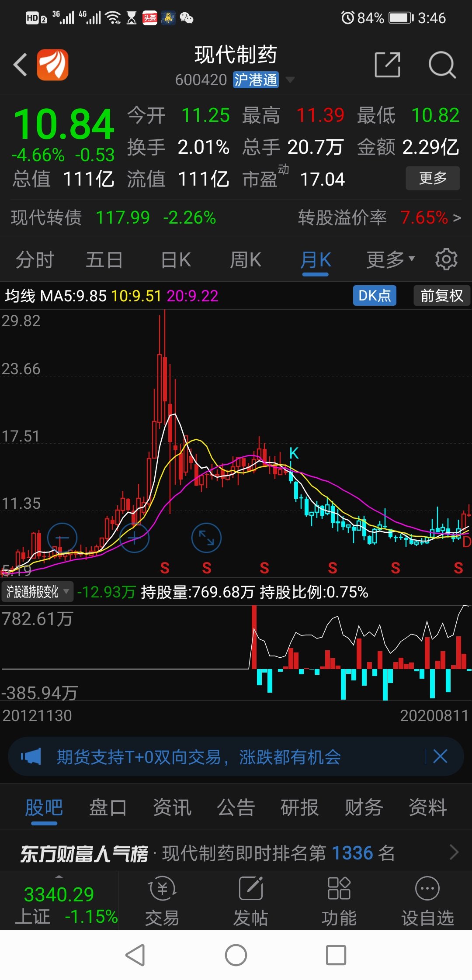Open 现代转债 convertible bond row
This screenshot has width=472, height=980.
[x=236, y=217]
